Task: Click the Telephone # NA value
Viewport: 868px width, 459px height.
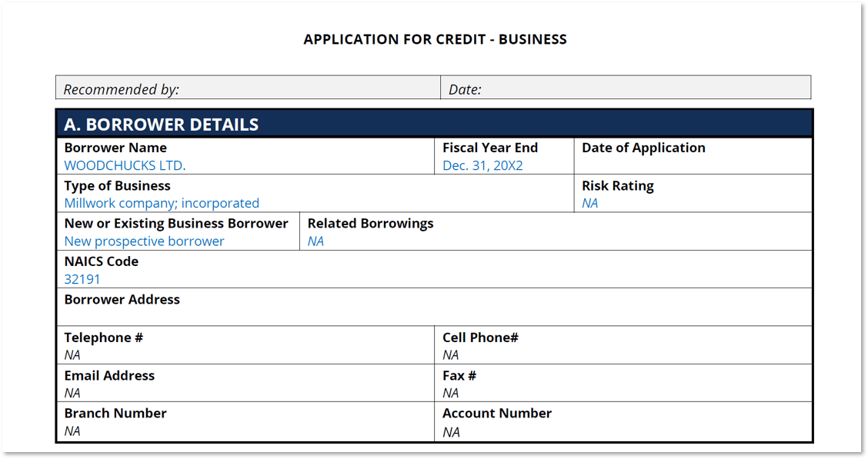Action: point(72,354)
